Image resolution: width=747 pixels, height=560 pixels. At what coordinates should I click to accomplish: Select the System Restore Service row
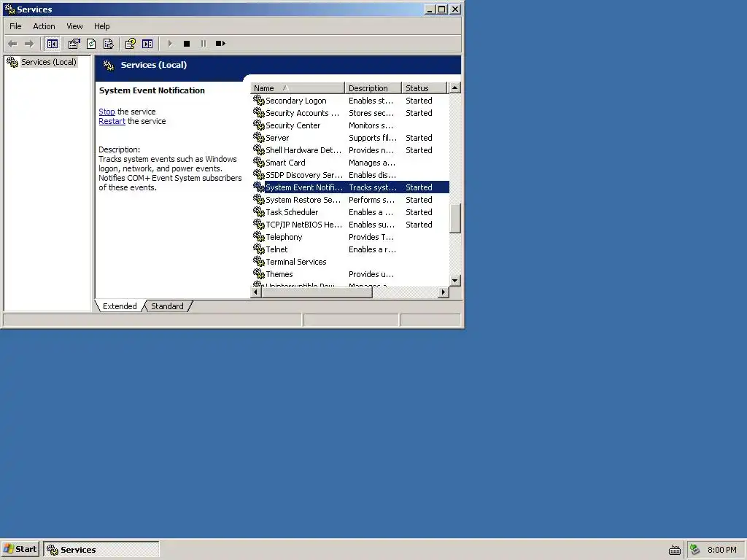click(350, 200)
